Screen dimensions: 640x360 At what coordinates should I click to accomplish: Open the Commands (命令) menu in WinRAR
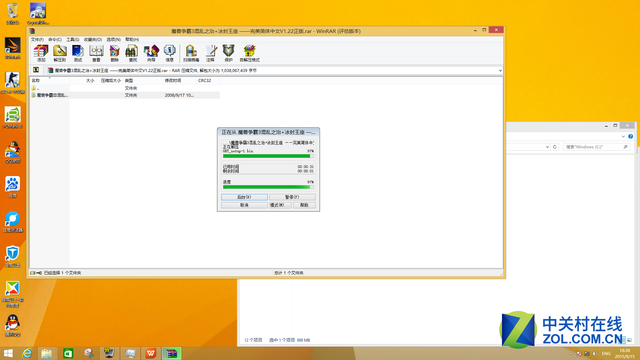coord(55,40)
